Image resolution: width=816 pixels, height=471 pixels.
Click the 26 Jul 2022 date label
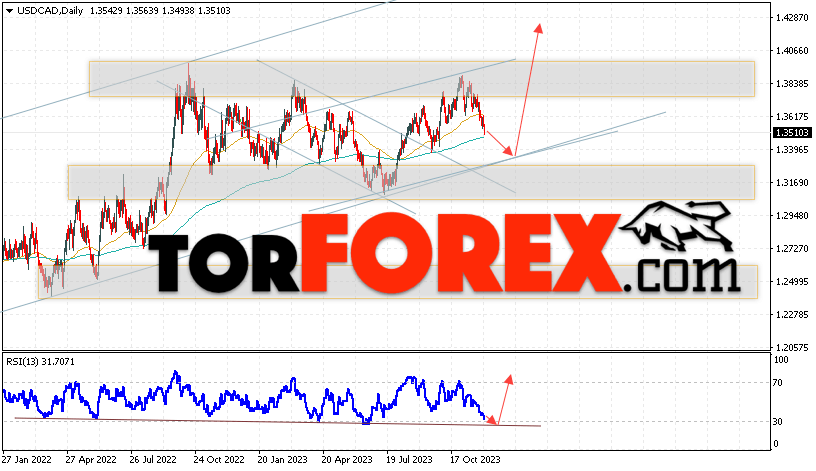pos(154,460)
